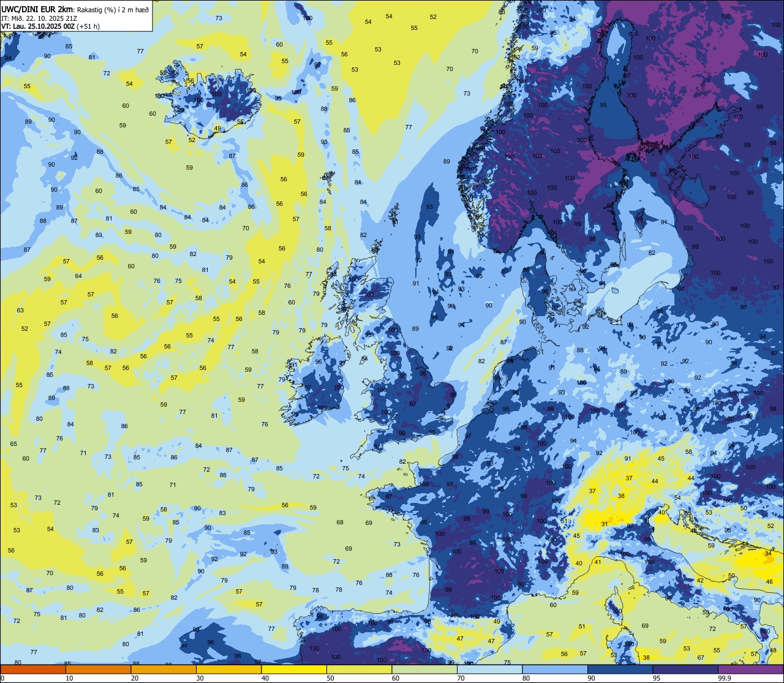The height and width of the screenshot is (683, 784).
Task: Select the yellow legend swatch between 40 and 50
Action: pos(294,669)
